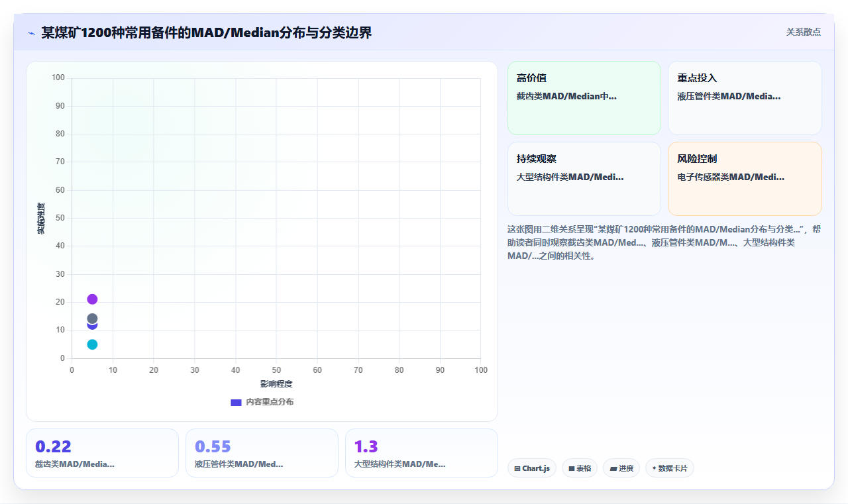848x504 pixels.
Task: Click 截齿类MAD/Median中… text in 高价值 card
Action: pos(566,96)
